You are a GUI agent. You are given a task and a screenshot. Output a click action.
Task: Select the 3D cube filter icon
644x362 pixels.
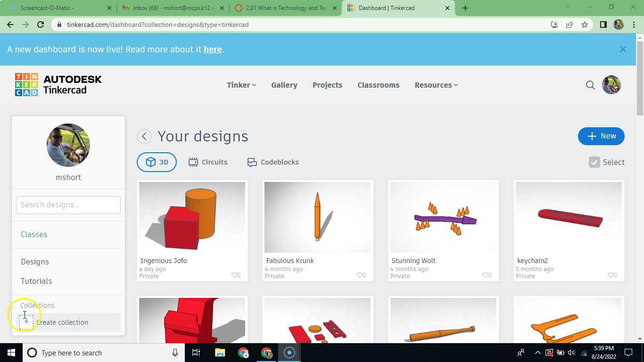click(152, 162)
